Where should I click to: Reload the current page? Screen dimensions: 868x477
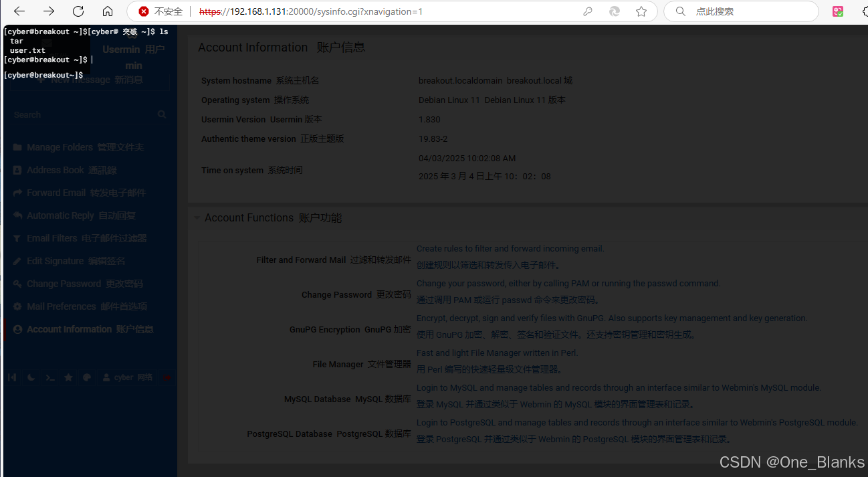[78, 11]
